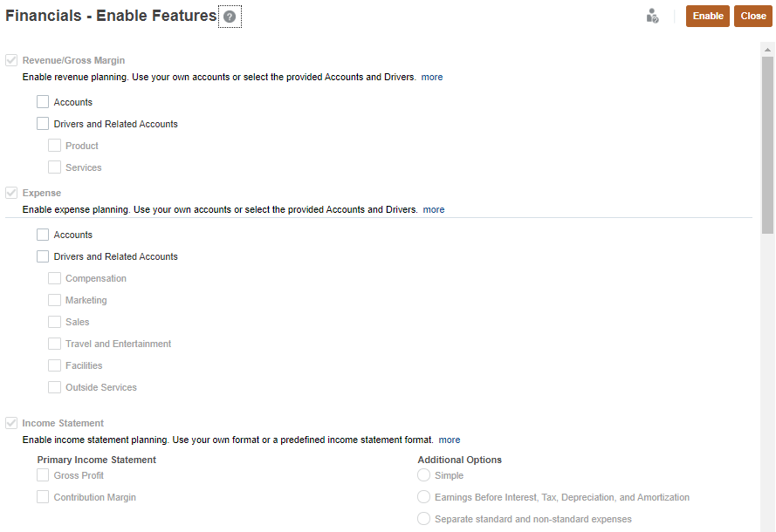This screenshot has width=776, height=532.
Task: Click the user assistance icon near Enable
Action: 652,16
